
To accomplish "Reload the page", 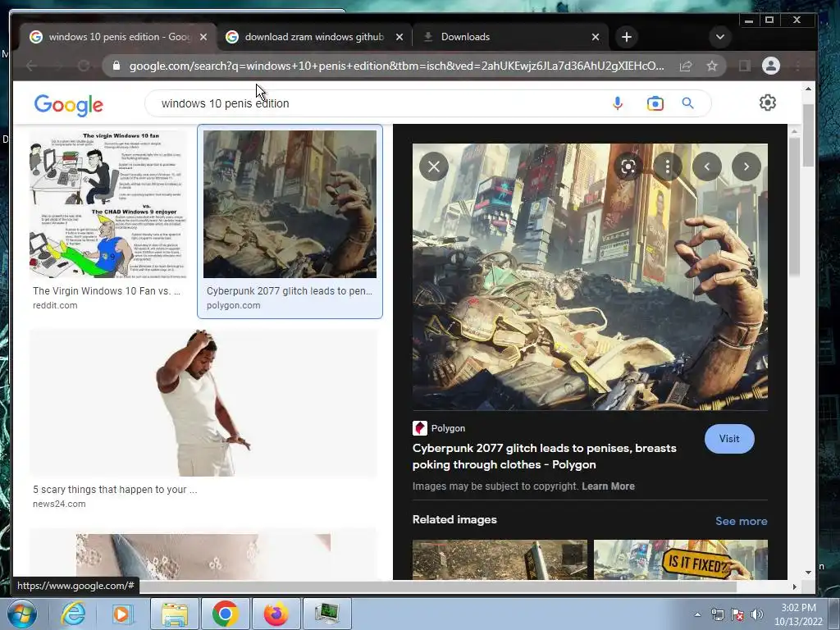I will (84, 66).
